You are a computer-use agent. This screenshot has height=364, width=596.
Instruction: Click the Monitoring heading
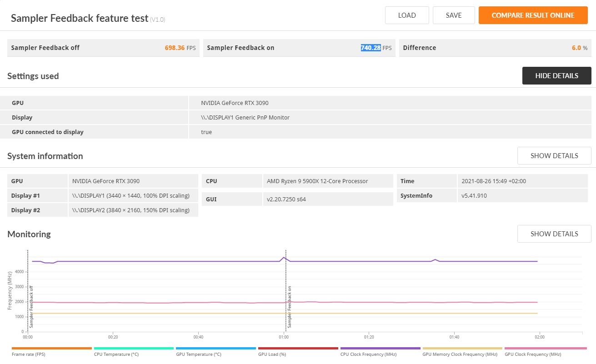(x=29, y=234)
